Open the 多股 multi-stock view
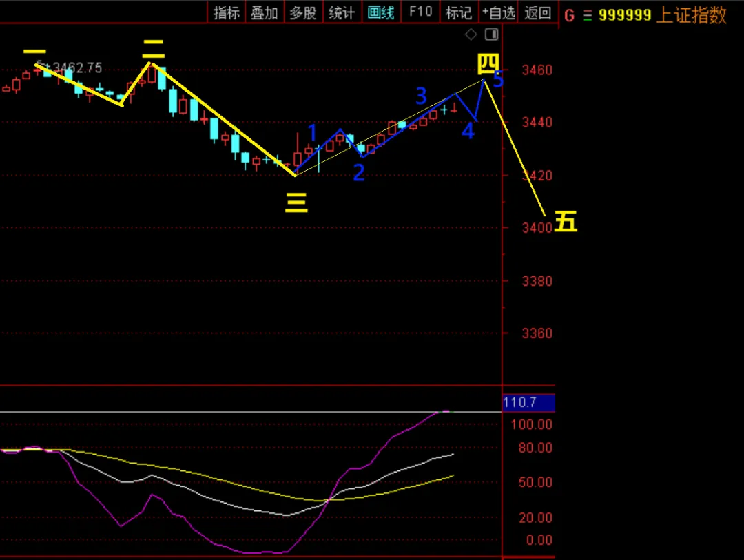Image resolution: width=744 pixels, height=560 pixels. point(303,12)
